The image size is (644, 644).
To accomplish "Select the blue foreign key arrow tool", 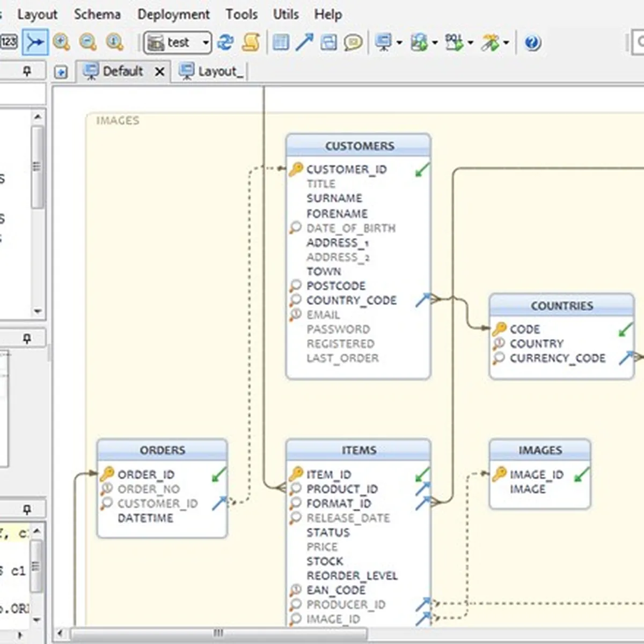I will 304,42.
